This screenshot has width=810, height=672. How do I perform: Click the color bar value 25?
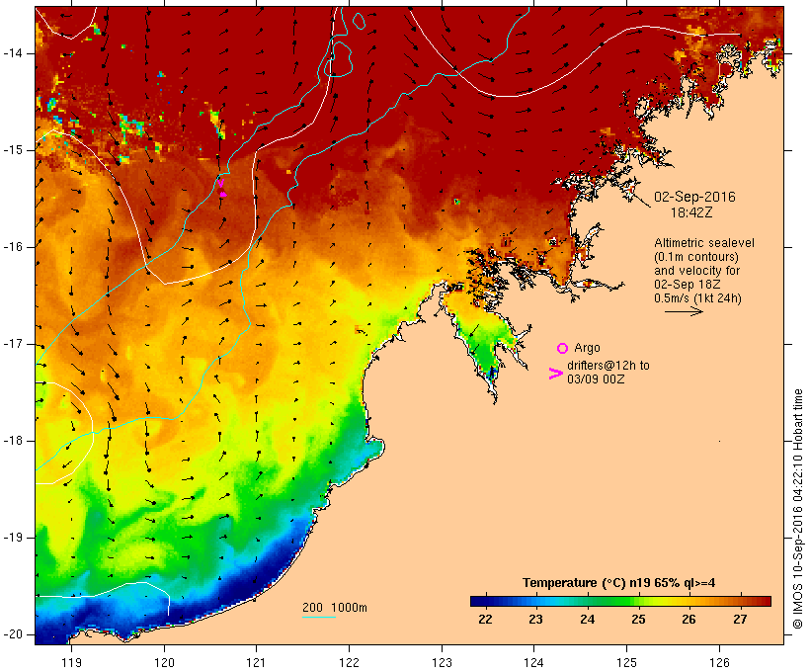[x=638, y=620]
